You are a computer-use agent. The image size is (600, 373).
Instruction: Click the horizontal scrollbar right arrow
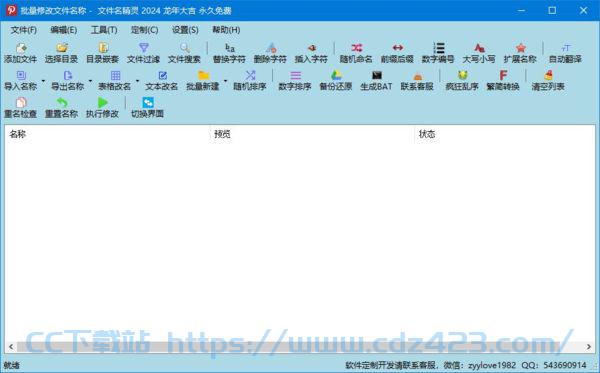(x=589, y=347)
